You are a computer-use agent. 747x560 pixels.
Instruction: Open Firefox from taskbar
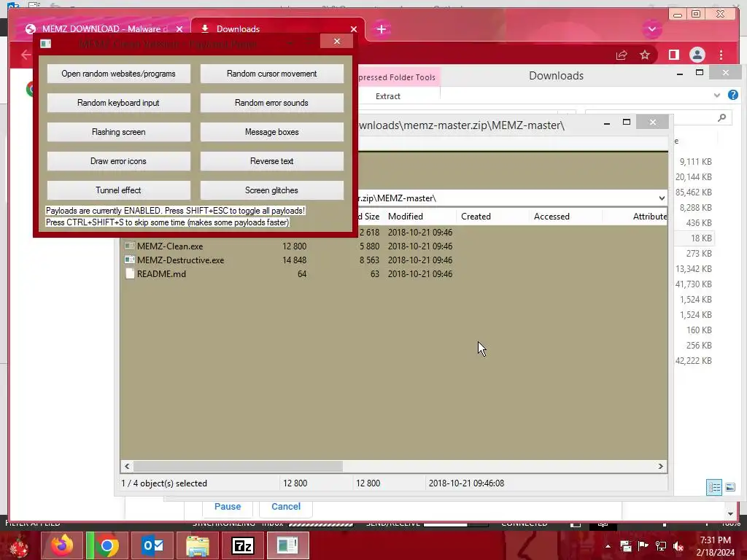62,545
